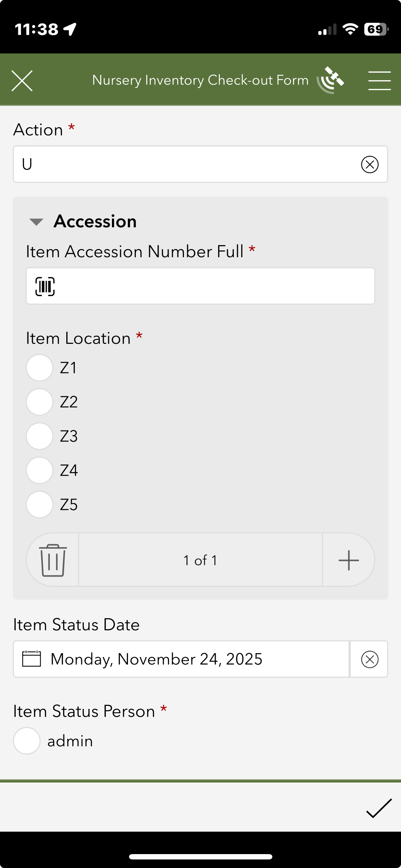Submit the form with the checkmark

click(379, 808)
